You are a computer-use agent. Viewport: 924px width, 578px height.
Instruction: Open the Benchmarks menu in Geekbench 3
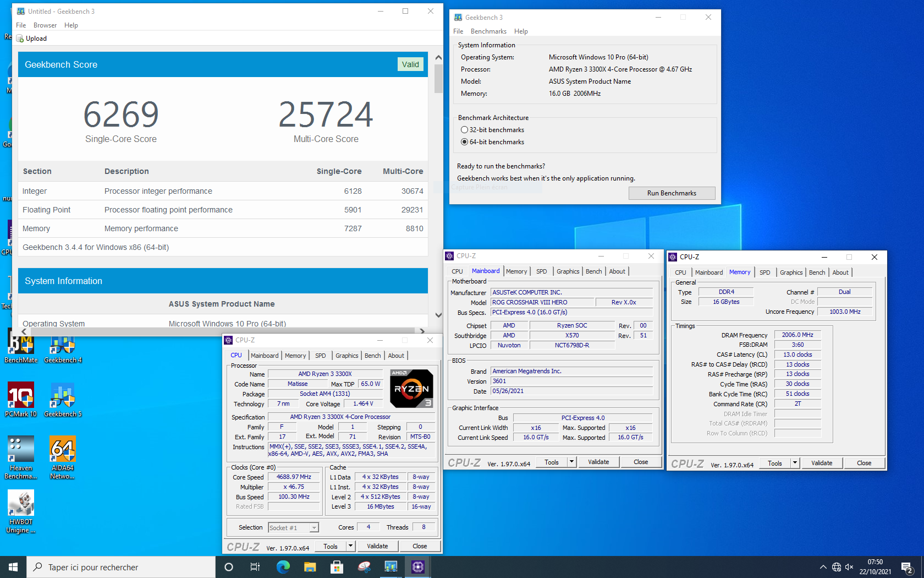tap(488, 31)
